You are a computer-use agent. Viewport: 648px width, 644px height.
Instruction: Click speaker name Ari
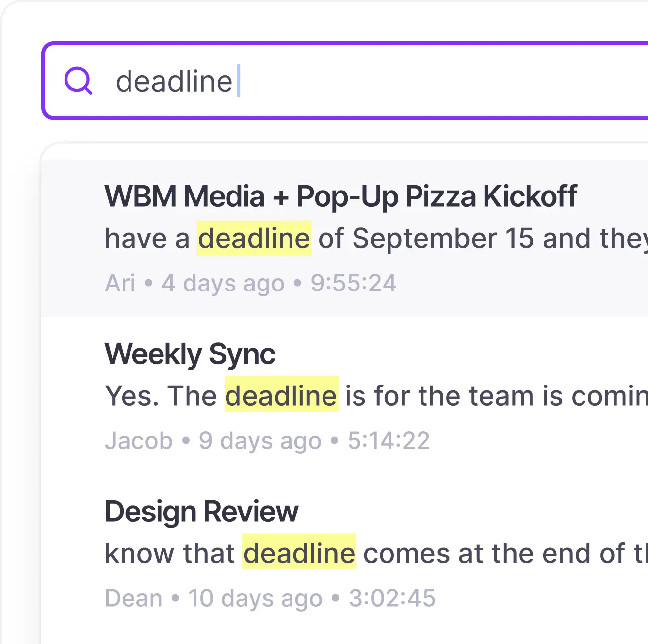tap(120, 284)
